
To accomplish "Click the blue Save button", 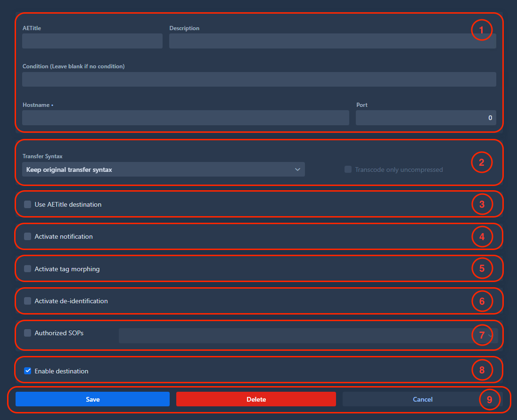I will 93,399.
